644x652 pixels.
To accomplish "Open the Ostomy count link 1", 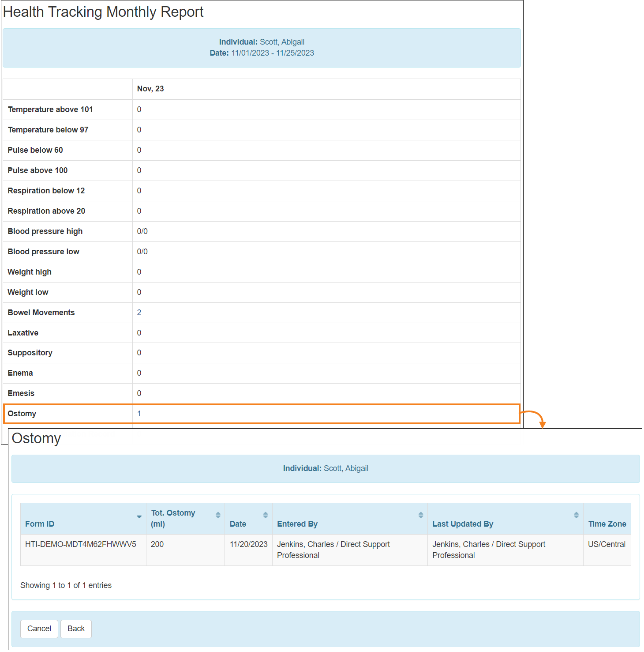I will [x=139, y=414].
